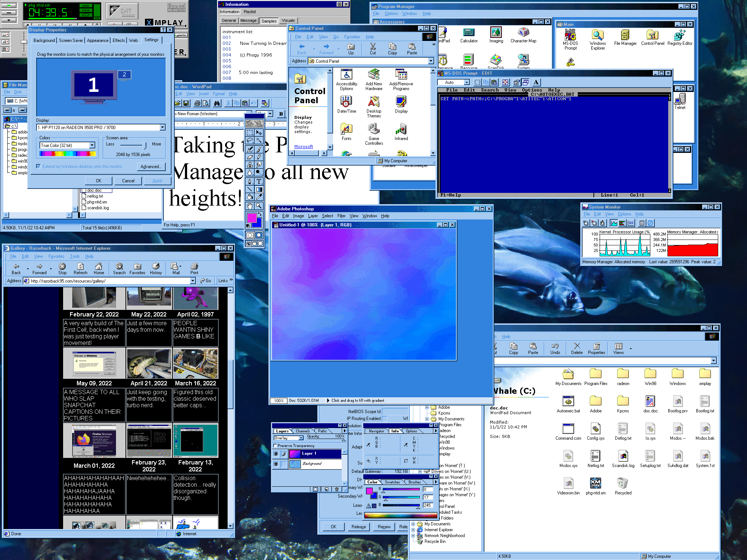Follow the Microsoft link in Control Panel

click(303, 147)
